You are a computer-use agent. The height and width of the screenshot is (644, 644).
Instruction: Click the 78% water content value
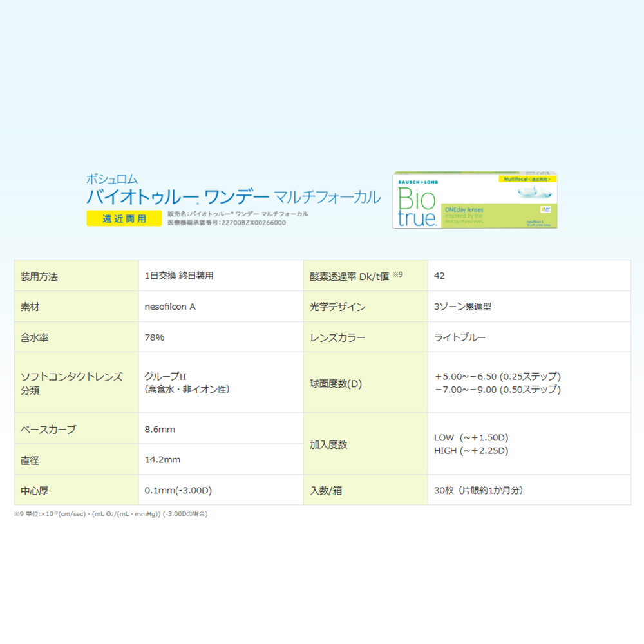pyautogui.click(x=155, y=337)
